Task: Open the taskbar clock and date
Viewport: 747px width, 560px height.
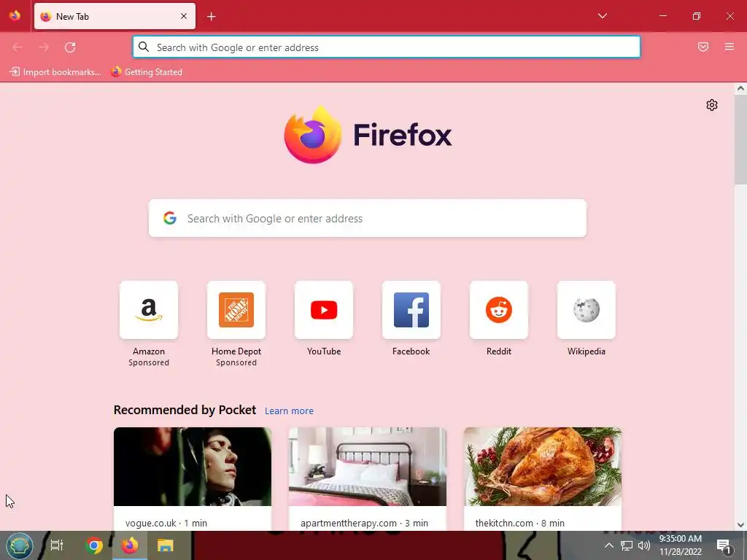Action: click(681, 545)
